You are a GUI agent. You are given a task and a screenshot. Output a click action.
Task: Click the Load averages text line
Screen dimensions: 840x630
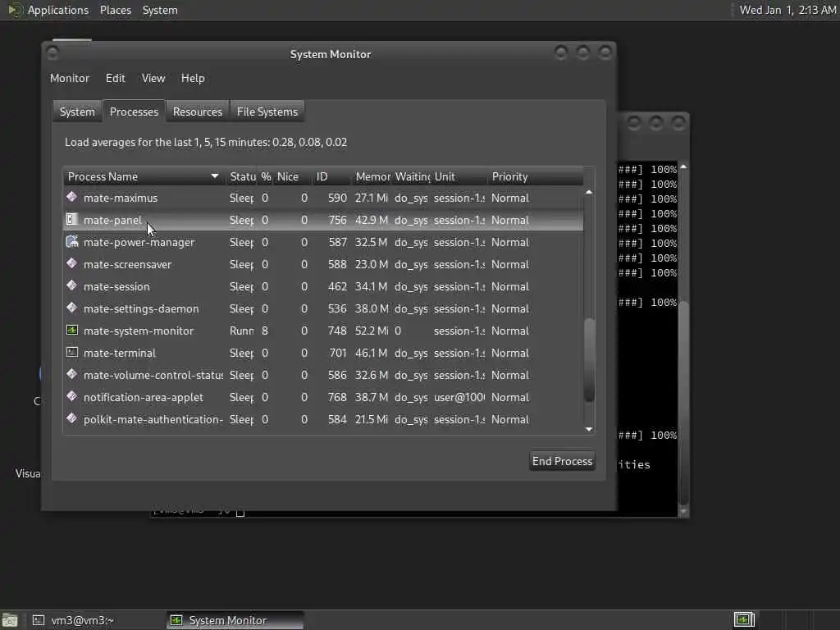click(x=206, y=142)
